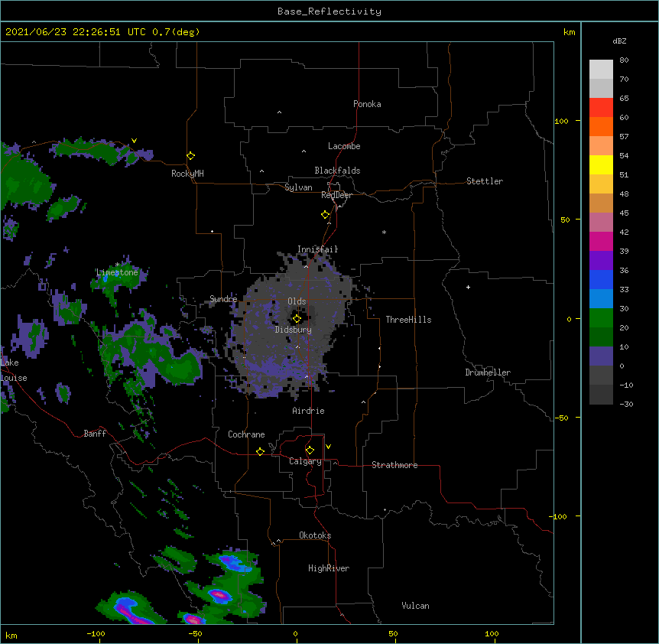Image resolution: width=659 pixels, height=644 pixels.
Task: Click the white asterisk marker above Limestone
Action: point(117,265)
